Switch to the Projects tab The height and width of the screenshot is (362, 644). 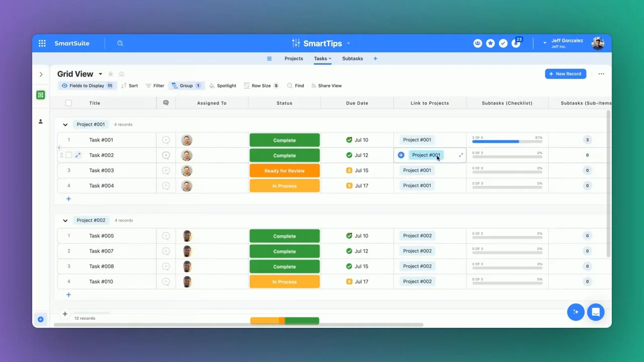tap(294, 59)
